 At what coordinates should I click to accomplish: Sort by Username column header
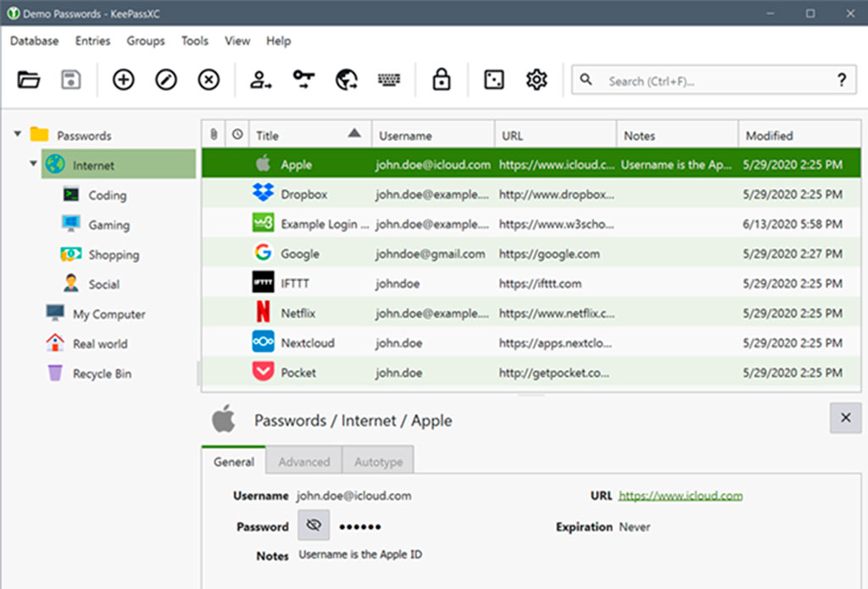[433, 135]
